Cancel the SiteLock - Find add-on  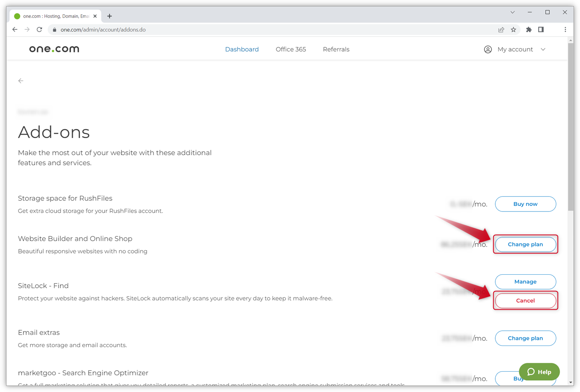click(x=525, y=300)
